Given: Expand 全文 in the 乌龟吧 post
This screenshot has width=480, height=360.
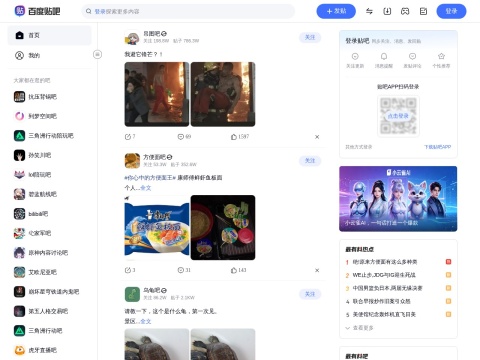Looking at the screenshot, I should (146, 321).
